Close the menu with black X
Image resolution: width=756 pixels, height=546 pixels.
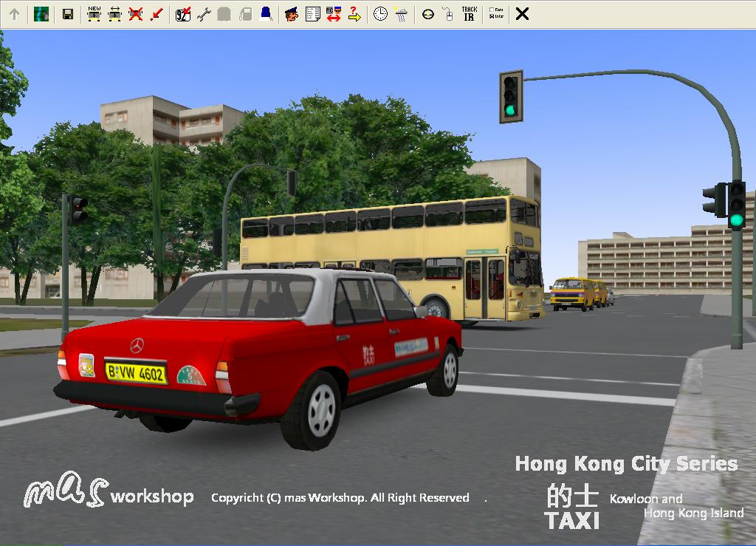point(522,15)
